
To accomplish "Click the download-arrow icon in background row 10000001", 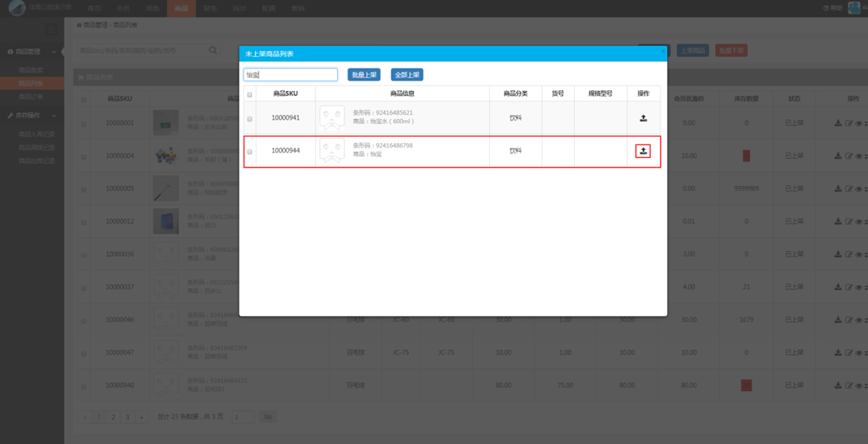I will (838, 123).
